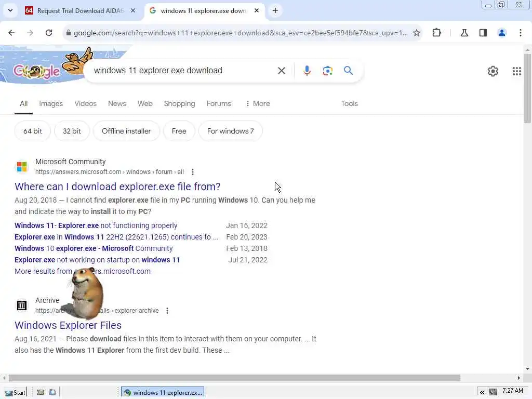Image resolution: width=532 pixels, height=399 pixels.
Task: Open the Chrome profile avatar
Action: click(502, 33)
